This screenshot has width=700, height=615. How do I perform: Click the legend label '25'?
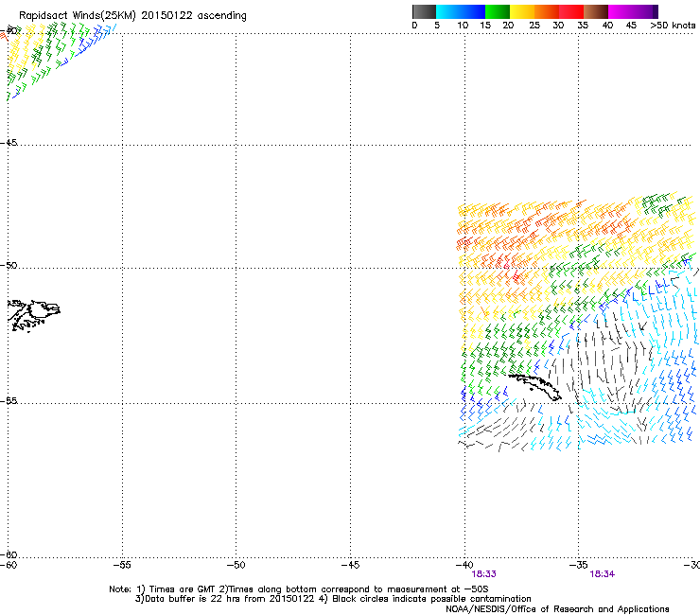534,26
